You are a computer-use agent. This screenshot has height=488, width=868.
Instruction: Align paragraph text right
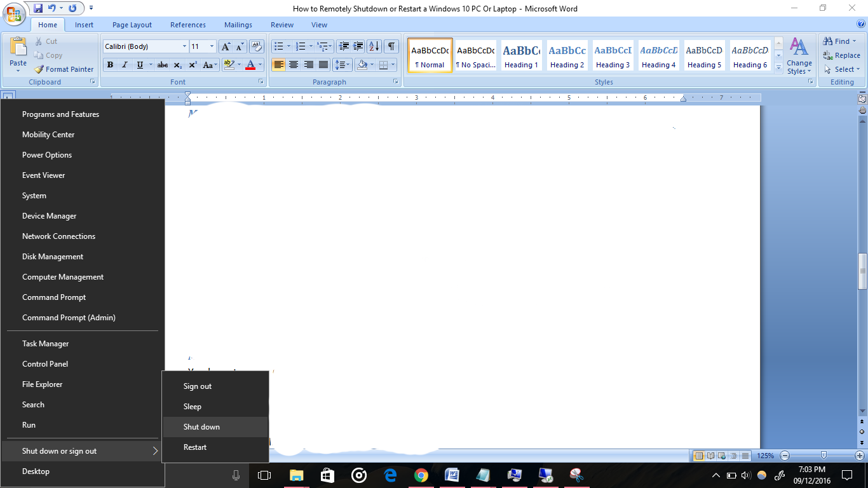tap(309, 65)
